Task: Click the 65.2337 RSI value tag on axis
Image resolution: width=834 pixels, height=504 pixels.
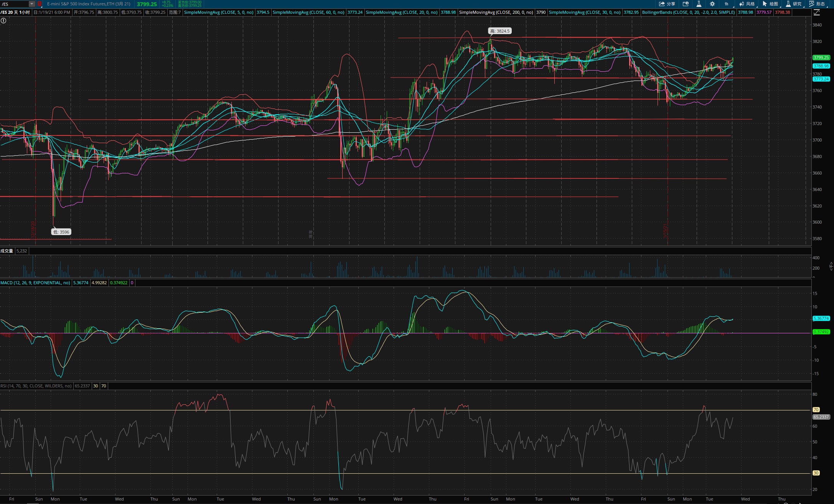Action: point(821,417)
